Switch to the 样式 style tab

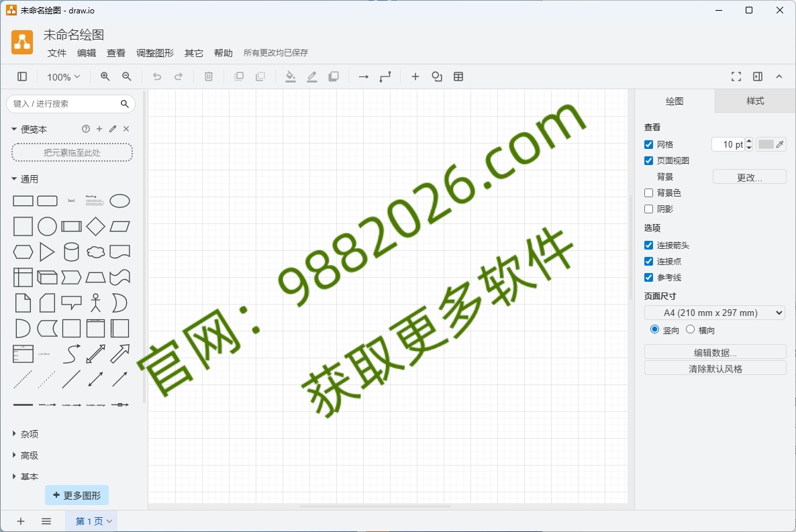[x=755, y=101]
